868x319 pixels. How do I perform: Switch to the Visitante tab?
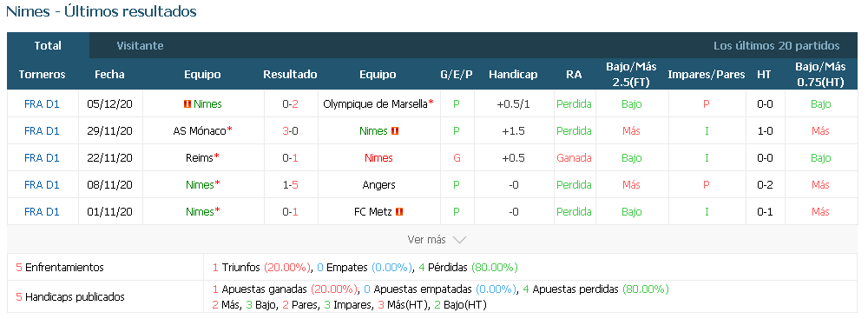140,46
